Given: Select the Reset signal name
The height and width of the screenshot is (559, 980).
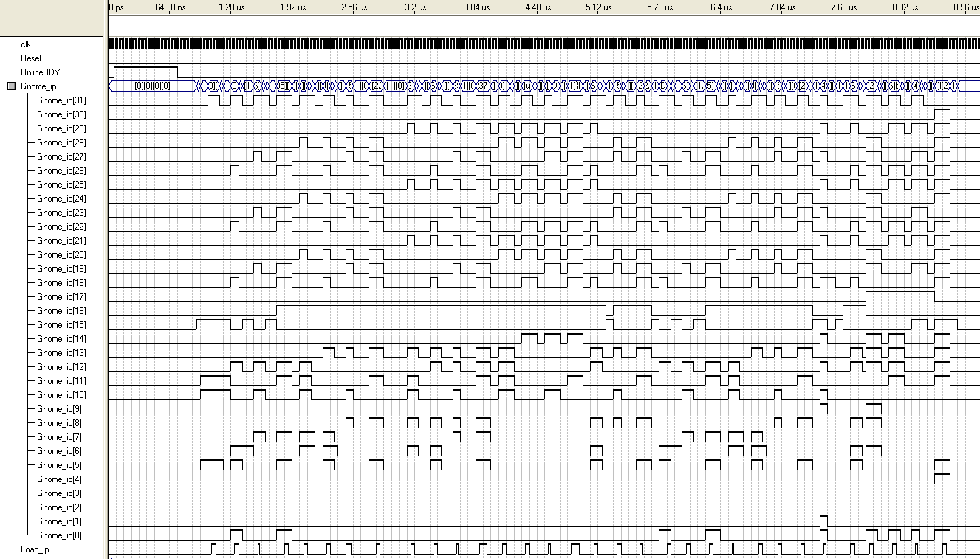Looking at the screenshot, I should tap(31, 58).
